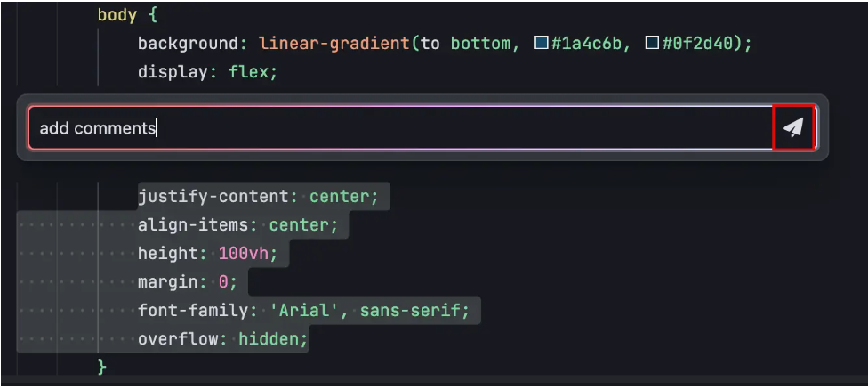Click inside the 'add comments' prompt field
This screenshot has width=868, height=390.
coord(400,128)
